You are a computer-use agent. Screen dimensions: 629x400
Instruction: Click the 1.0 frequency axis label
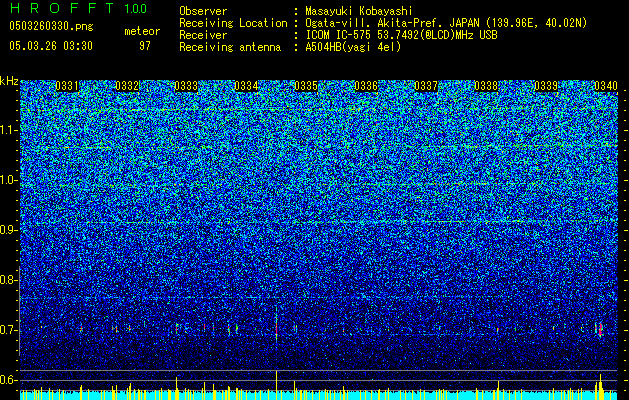click(x=9, y=180)
